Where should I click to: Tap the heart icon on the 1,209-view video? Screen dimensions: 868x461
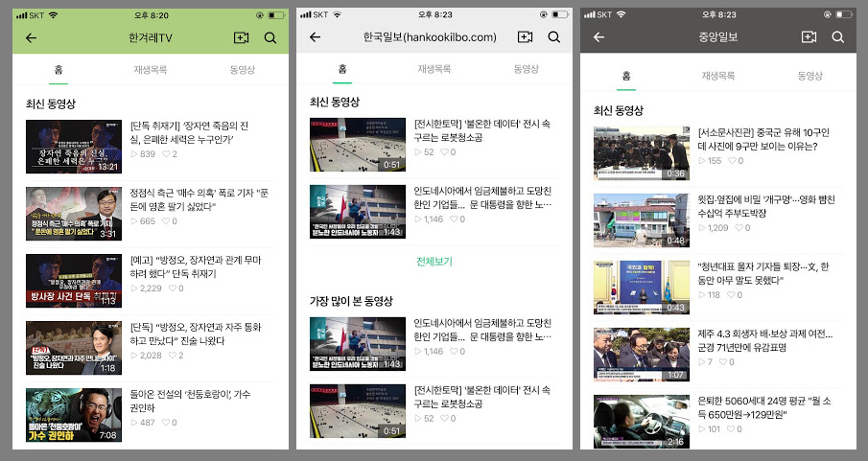[x=739, y=227]
